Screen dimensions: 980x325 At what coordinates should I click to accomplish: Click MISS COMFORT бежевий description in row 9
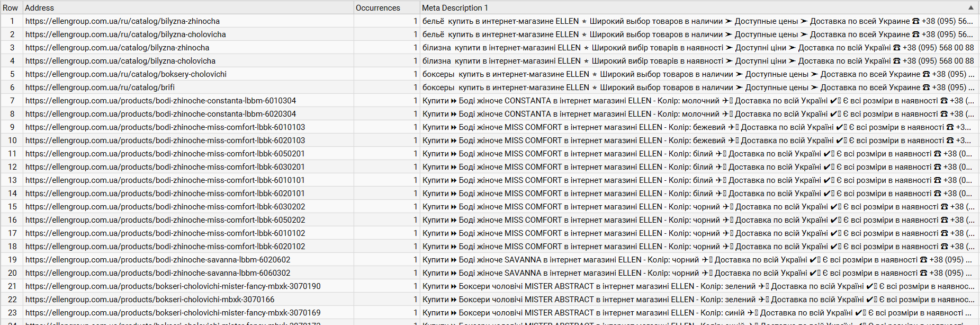[x=699, y=127]
